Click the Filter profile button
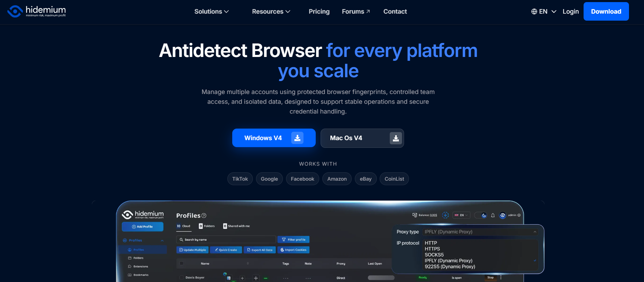 coord(293,240)
